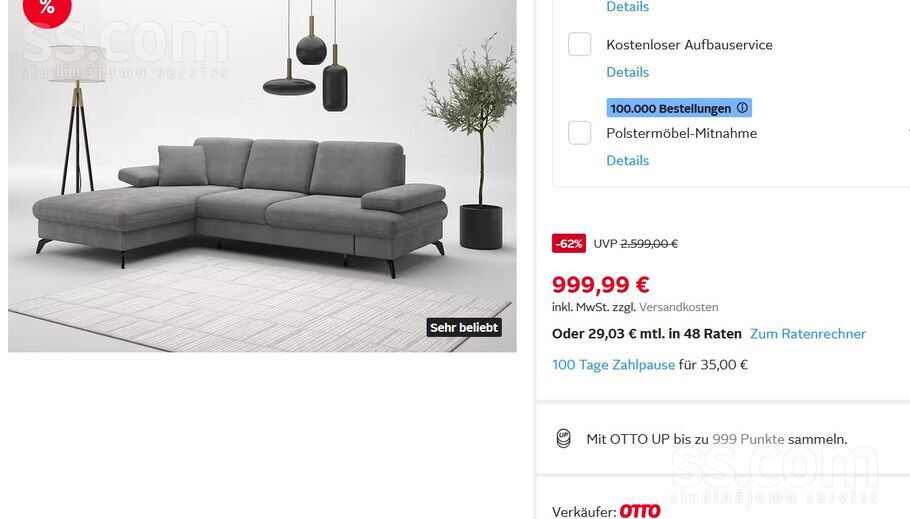Tick the Polstermöbel-Mitnahme checkbox
Screen dimensions: 910x519
[579, 133]
